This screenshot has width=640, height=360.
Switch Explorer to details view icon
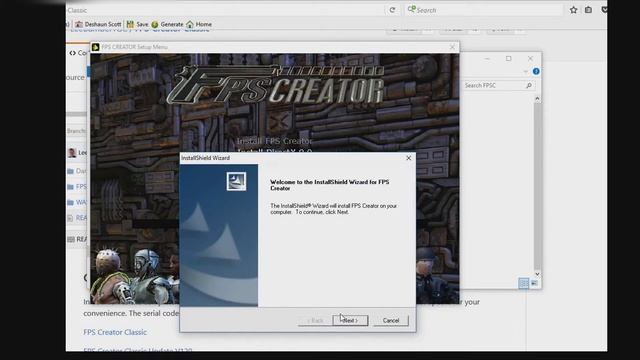point(523,283)
